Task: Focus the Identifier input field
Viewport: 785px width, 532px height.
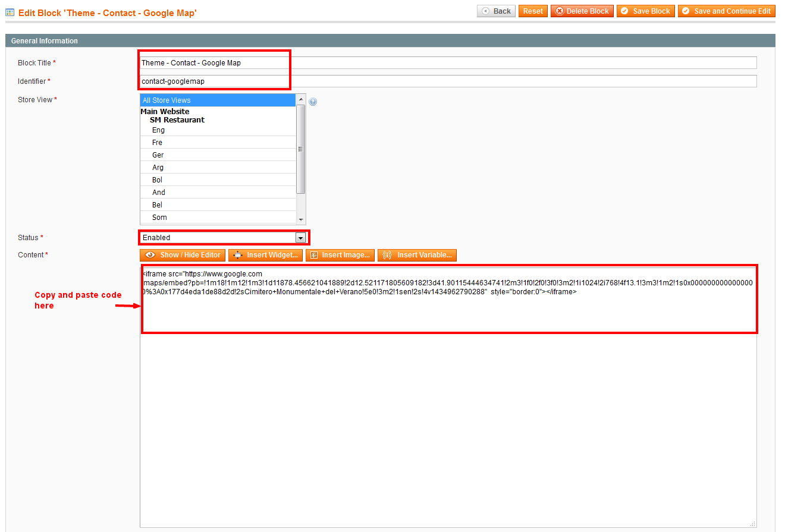Action: click(x=448, y=81)
